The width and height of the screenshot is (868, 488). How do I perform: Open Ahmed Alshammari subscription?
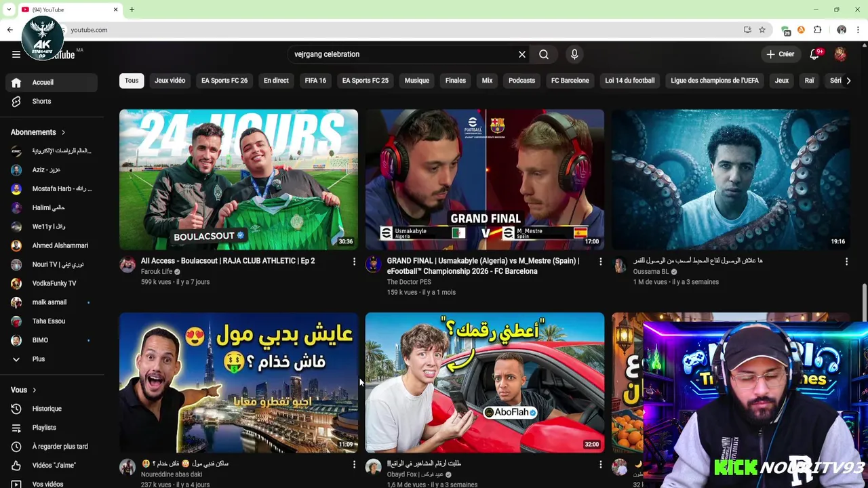coord(52,245)
